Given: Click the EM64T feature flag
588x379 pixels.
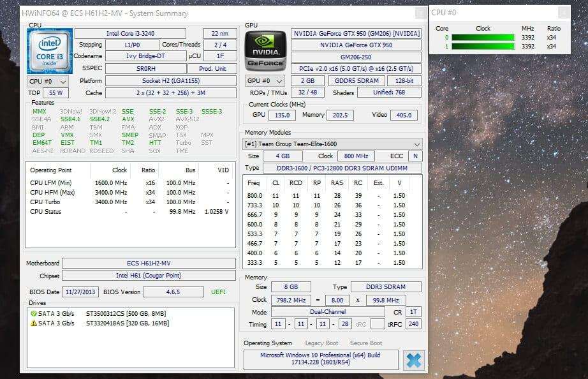Looking at the screenshot, I should coord(42,142).
